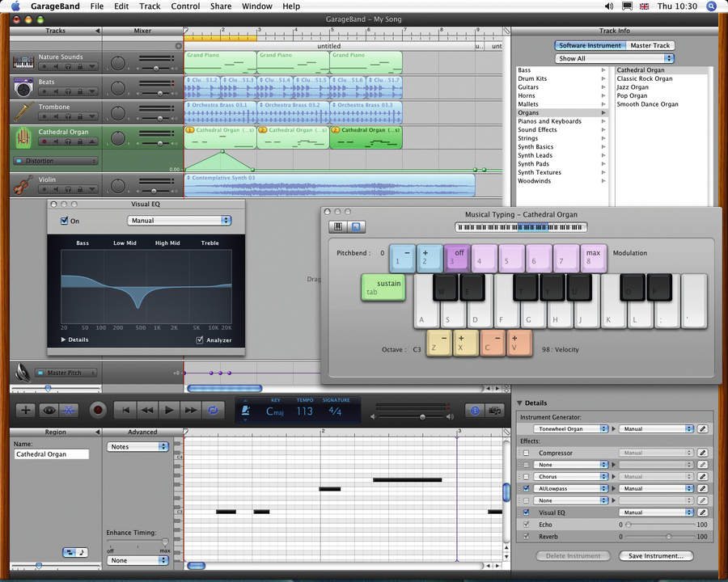Toggle the sustain tab key
The image size is (728, 582).
[383, 287]
